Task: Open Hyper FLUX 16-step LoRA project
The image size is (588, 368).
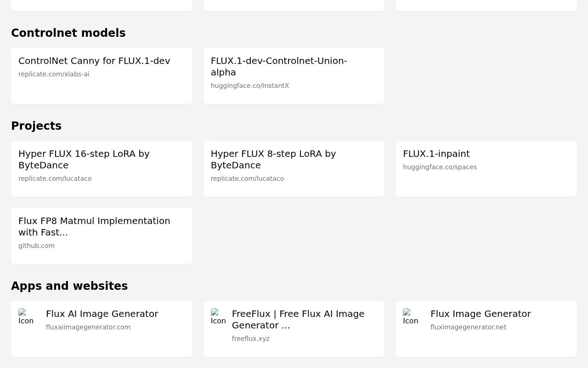Action: point(102,169)
